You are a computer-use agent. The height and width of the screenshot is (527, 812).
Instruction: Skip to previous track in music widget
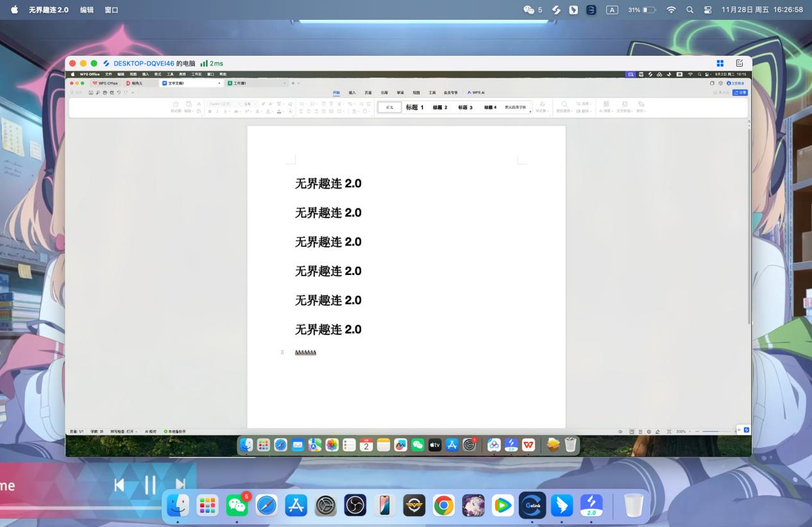119,485
